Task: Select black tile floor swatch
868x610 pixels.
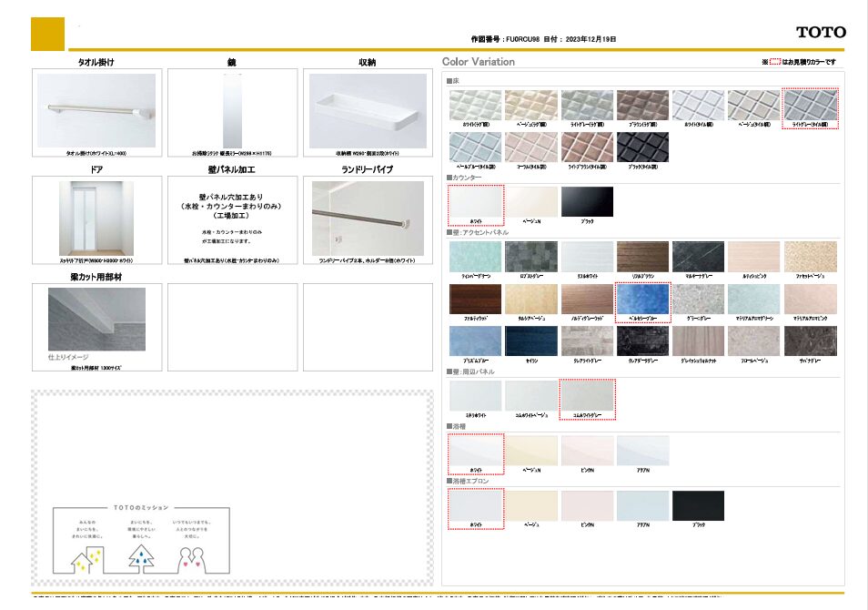Action: (x=642, y=147)
